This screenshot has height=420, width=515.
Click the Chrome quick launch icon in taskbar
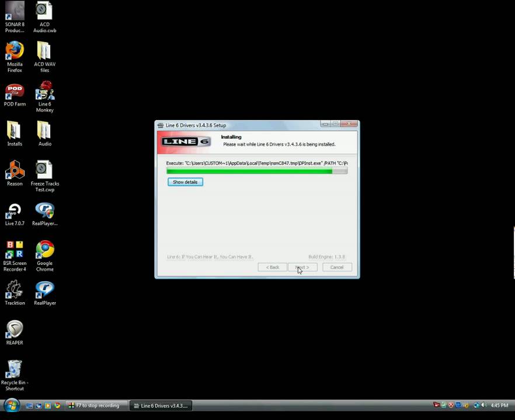[57, 405]
